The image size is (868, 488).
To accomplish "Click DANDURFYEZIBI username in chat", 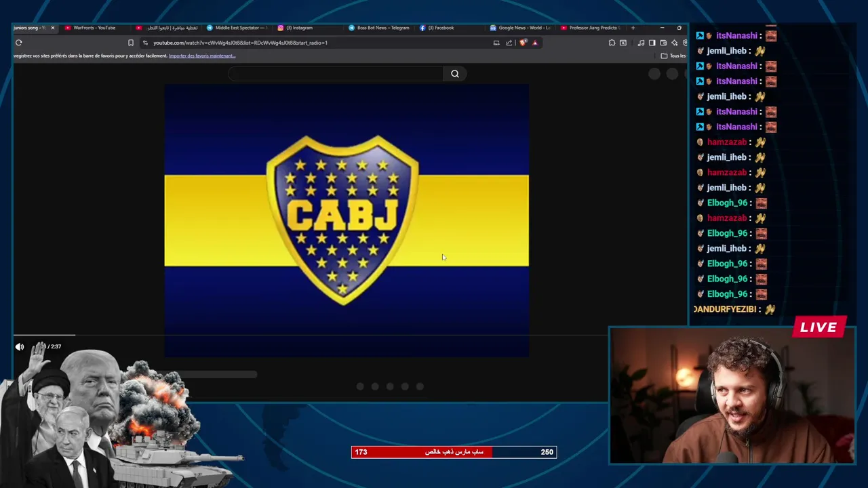I will (724, 309).
